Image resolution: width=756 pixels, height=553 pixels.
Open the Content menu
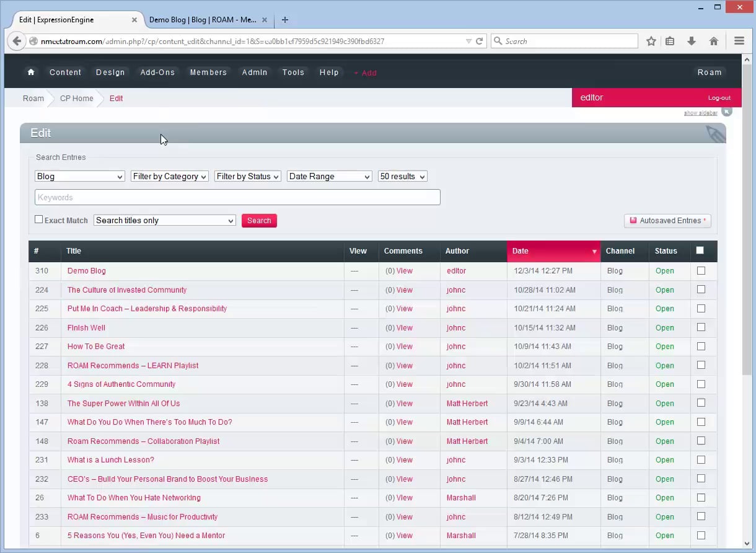click(66, 73)
